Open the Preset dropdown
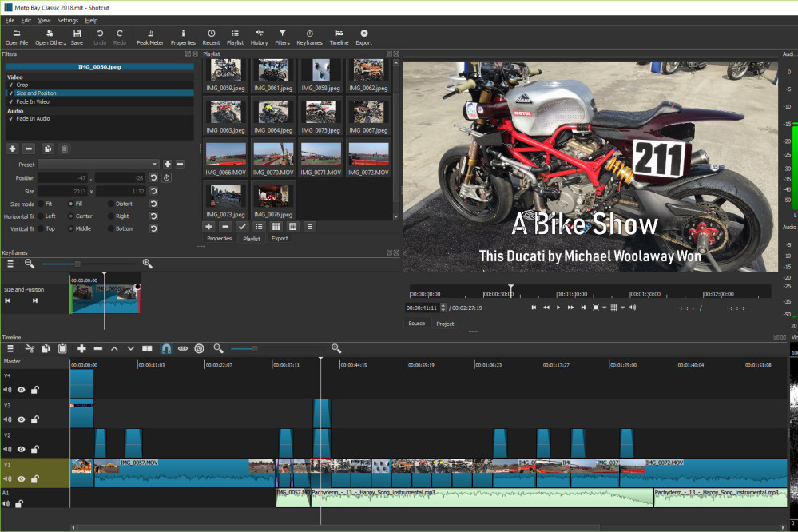 pos(98,164)
